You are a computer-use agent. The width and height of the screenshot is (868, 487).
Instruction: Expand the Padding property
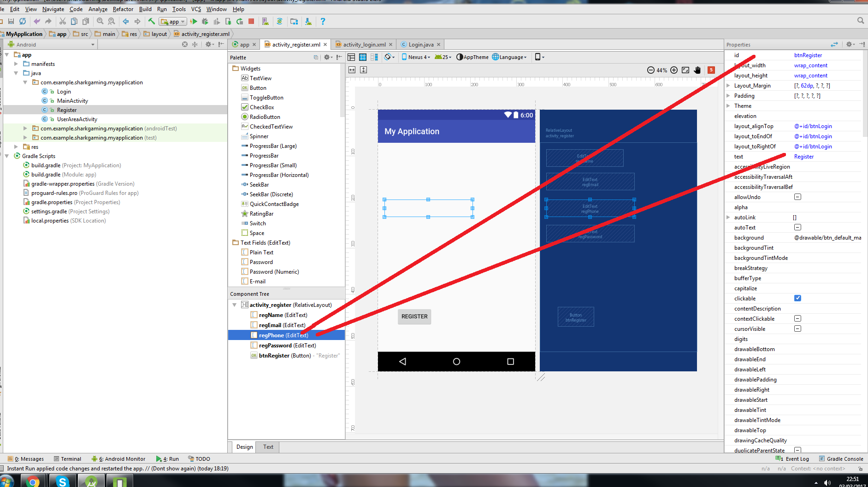click(728, 95)
